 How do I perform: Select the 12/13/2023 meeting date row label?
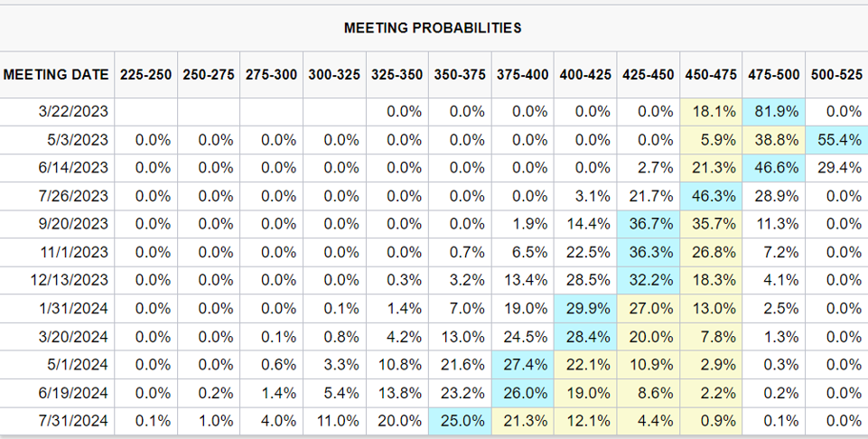tap(69, 280)
